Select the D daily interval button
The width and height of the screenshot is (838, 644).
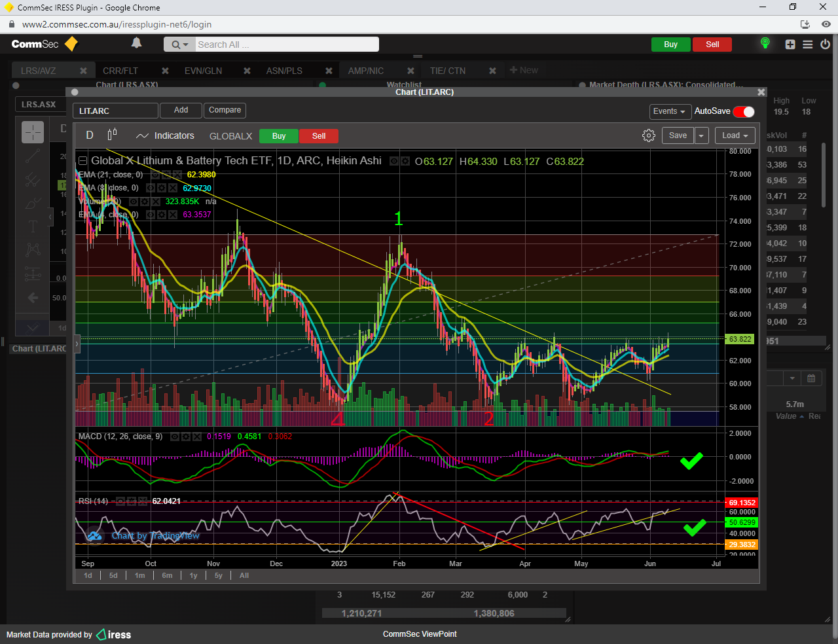pos(90,135)
